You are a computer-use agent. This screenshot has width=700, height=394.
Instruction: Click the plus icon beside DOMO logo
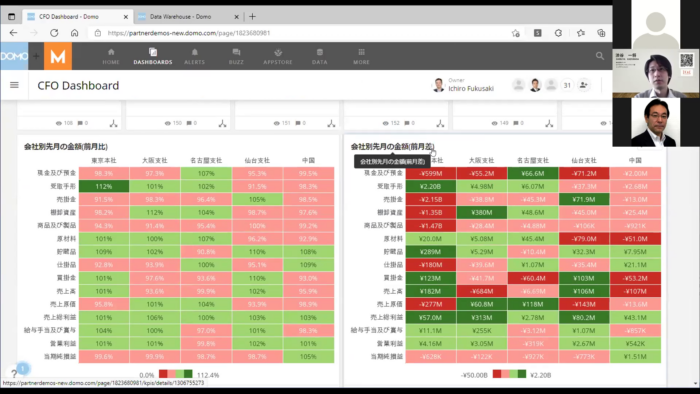(36, 56)
